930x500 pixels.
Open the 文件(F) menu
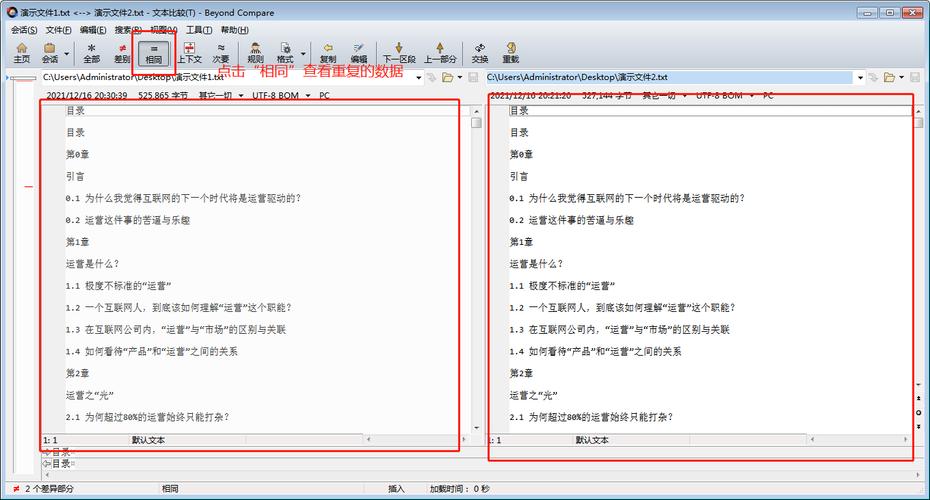[x=58, y=30]
